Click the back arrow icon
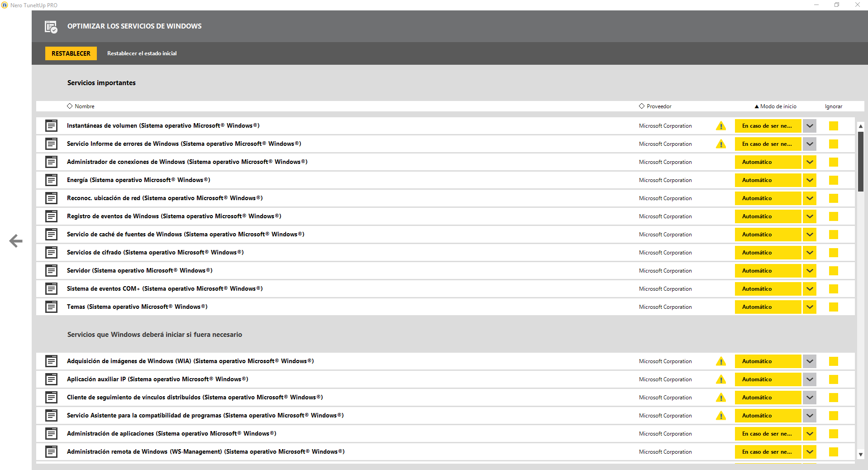Screen dimensions: 868x470 pos(16,241)
